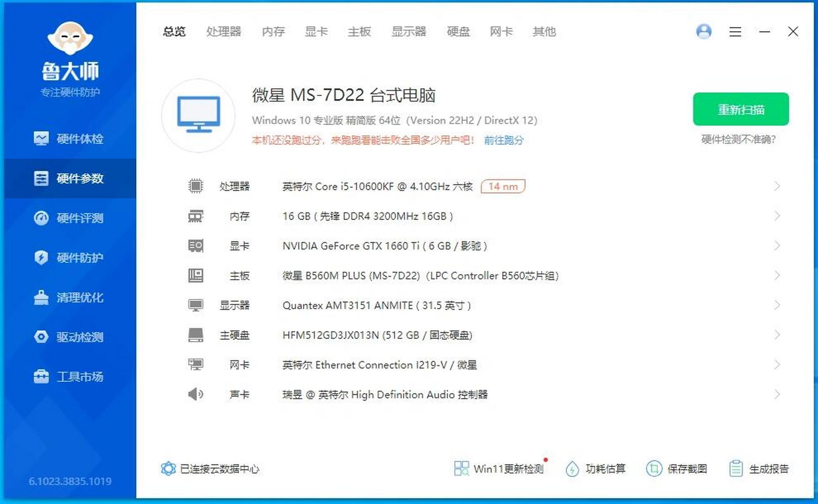
Task: Switch to the 处理器 tab
Action: pos(224,31)
